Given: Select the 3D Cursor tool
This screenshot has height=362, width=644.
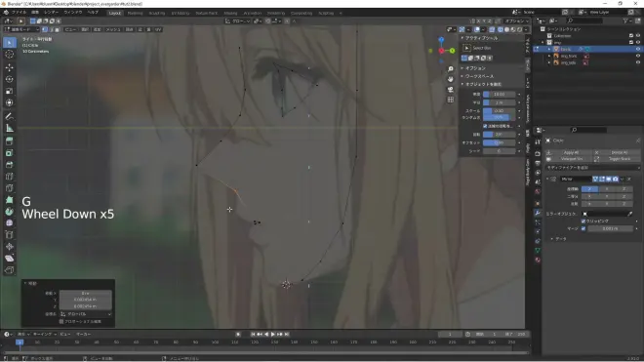Looking at the screenshot, I should point(10,55).
